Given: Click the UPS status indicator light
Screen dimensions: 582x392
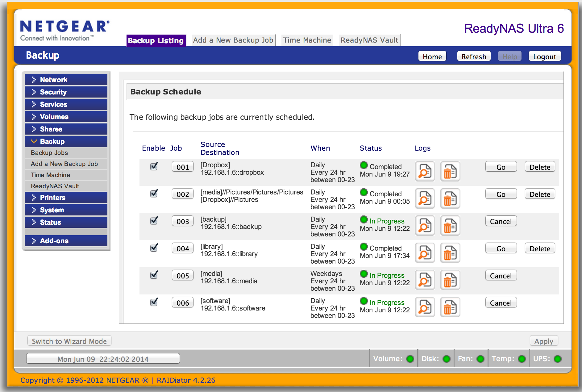Looking at the screenshot, I should pyautogui.click(x=557, y=359).
